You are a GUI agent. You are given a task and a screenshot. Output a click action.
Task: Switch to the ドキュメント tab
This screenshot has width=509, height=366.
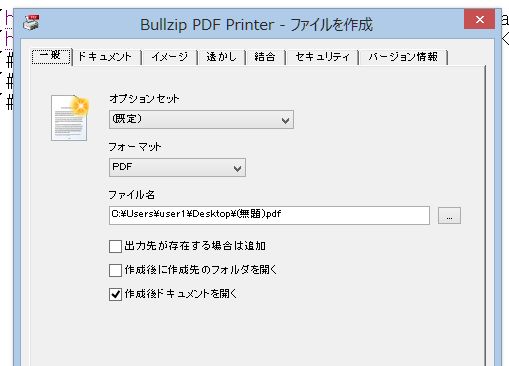click(x=105, y=57)
